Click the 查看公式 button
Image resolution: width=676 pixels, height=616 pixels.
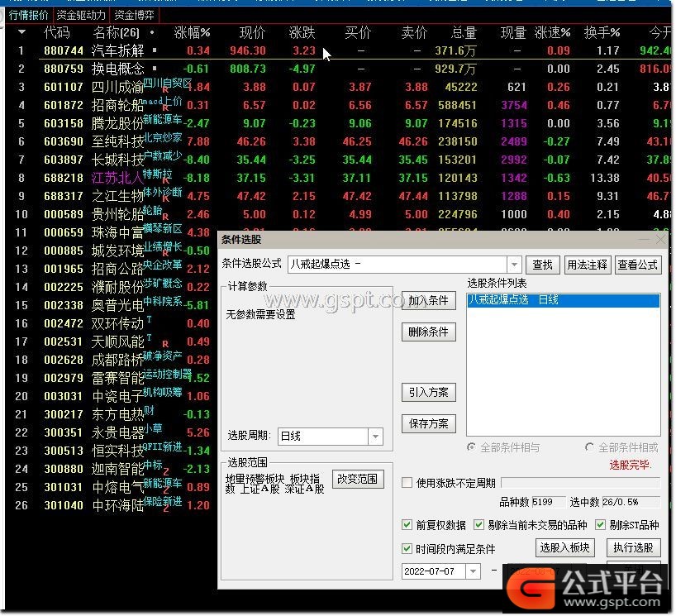[x=637, y=265]
